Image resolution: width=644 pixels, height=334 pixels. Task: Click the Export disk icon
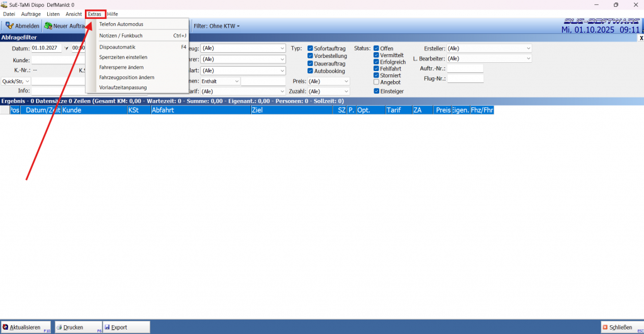pyautogui.click(x=108, y=327)
